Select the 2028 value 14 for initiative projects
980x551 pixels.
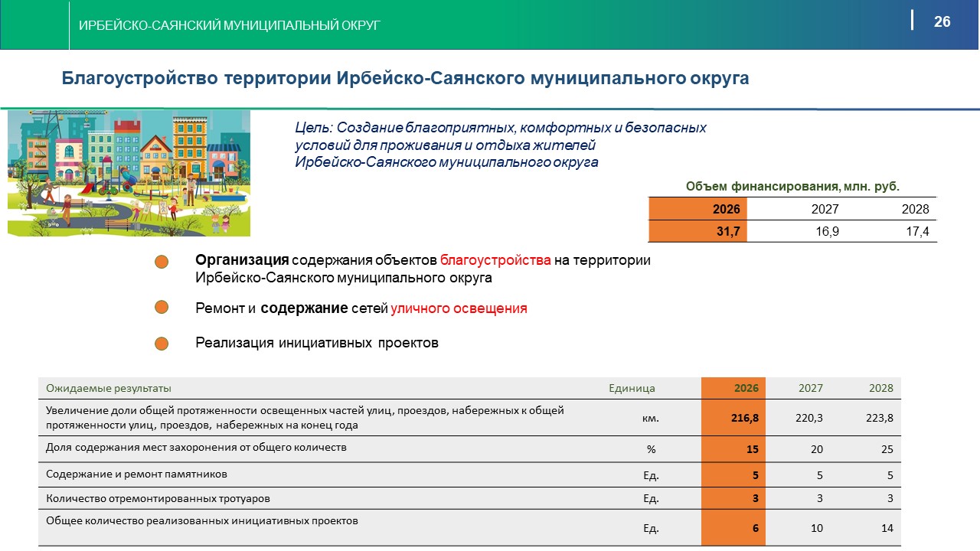pyautogui.click(x=887, y=528)
